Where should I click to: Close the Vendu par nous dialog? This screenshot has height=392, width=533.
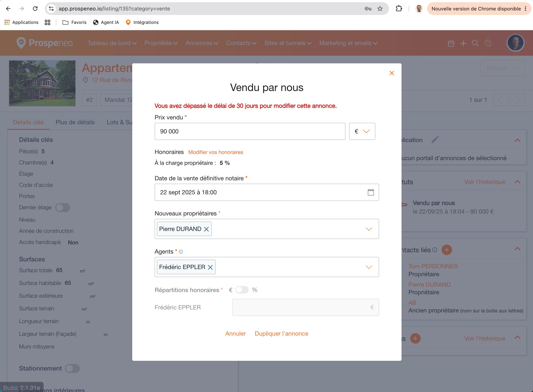pos(392,73)
